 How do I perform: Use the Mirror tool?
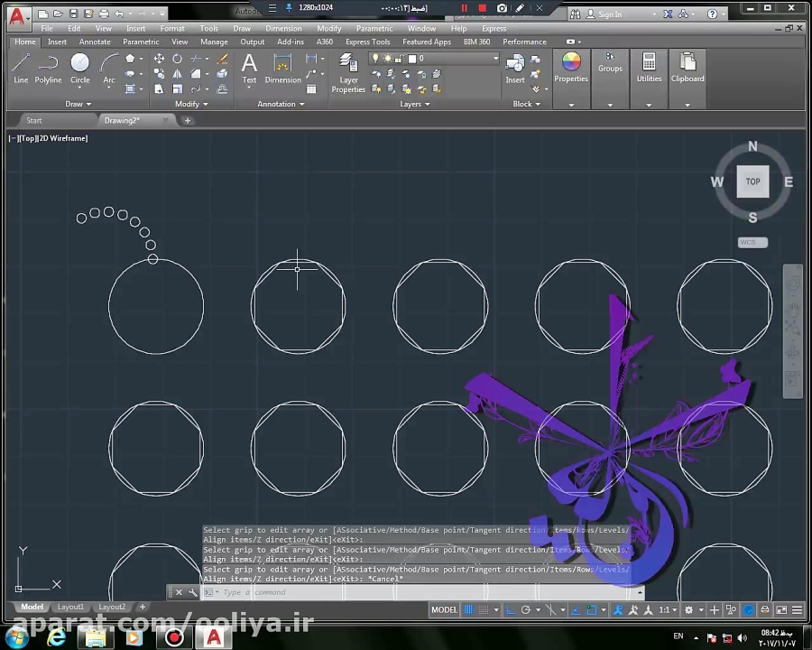(177, 74)
